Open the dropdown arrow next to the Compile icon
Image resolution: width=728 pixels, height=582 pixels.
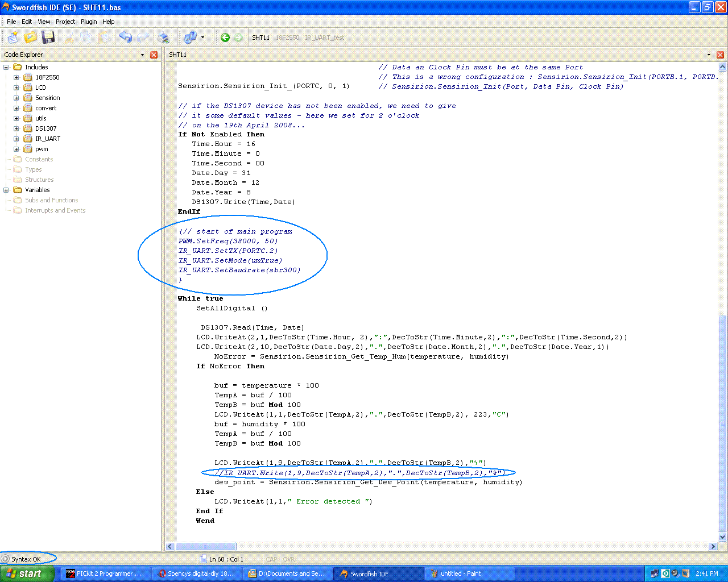pos(203,38)
